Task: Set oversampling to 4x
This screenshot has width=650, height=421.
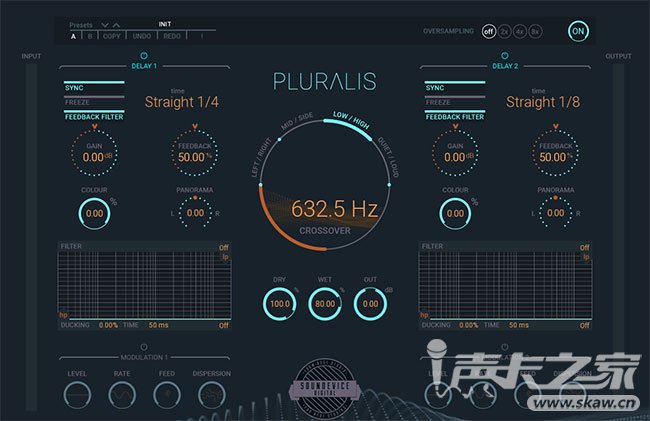Action: coord(519,31)
